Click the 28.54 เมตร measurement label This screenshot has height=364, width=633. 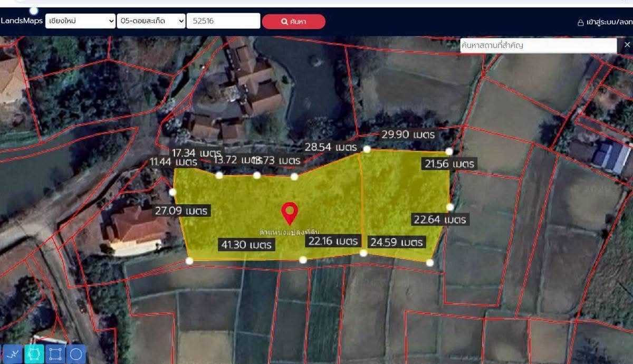click(331, 147)
